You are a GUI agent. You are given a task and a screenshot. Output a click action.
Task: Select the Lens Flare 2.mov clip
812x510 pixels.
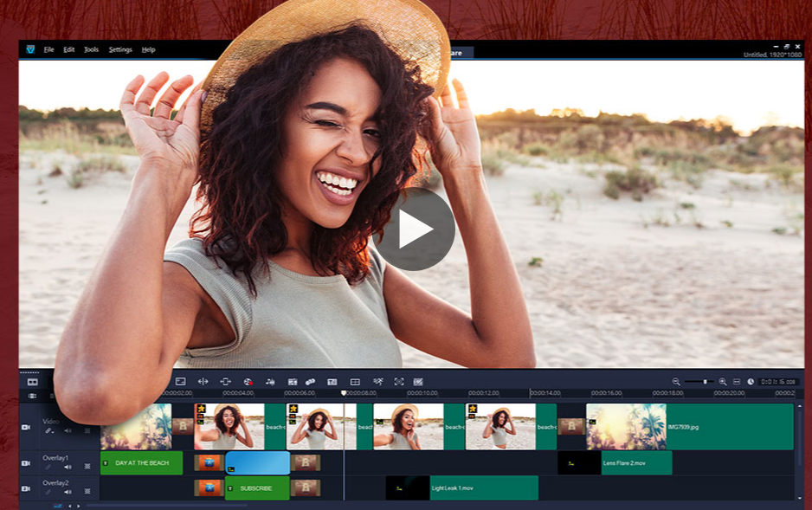pyautogui.click(x=635, y=463)
